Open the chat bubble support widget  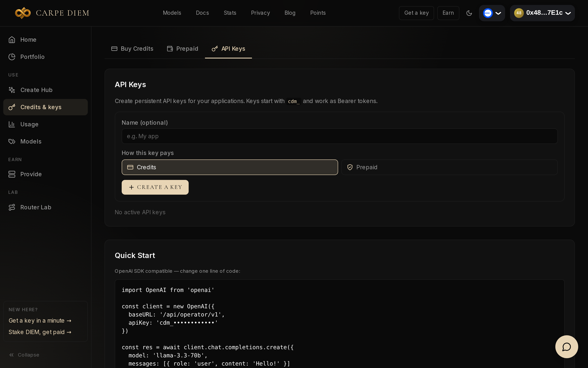click(566, 347)
